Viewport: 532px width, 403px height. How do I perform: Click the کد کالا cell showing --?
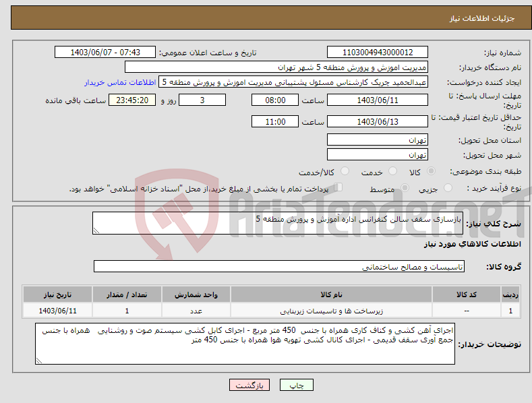[467, 311]
